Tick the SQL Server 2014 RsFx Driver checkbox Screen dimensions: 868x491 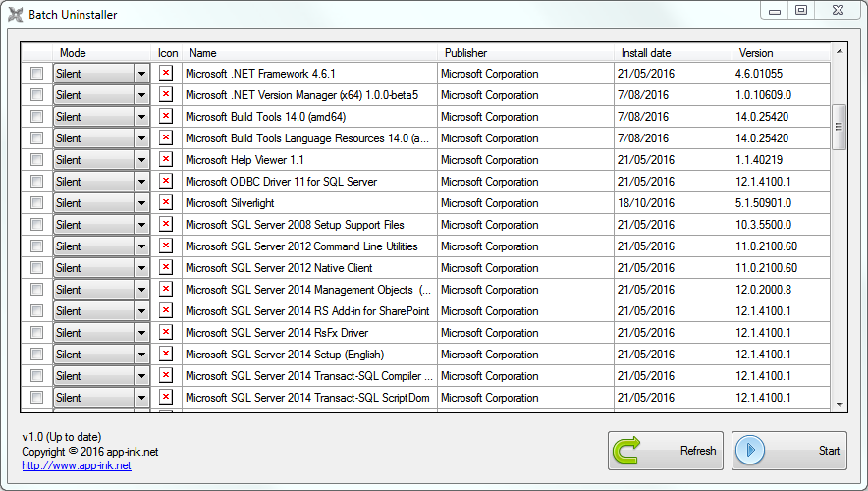pyautogui.click(x=37, y=332)
